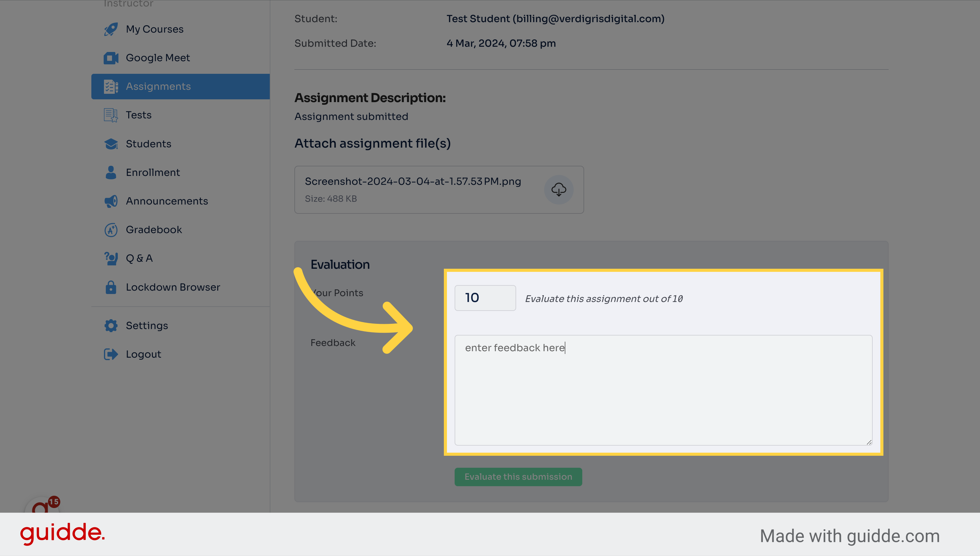Click Logout option in sidebar
This screenshot has width=980, height=556.
pyautogui.click(x=143, y=353)
